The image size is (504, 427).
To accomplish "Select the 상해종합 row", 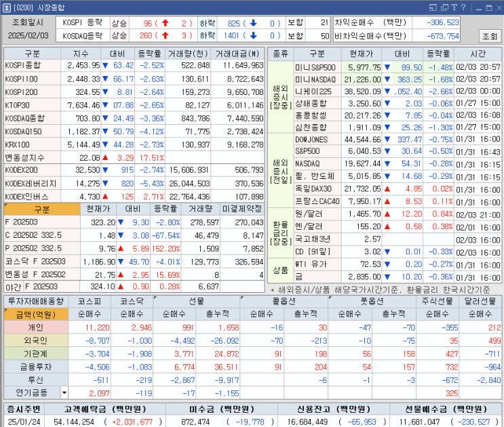I will pyautogui.click(x=398, y=104).
